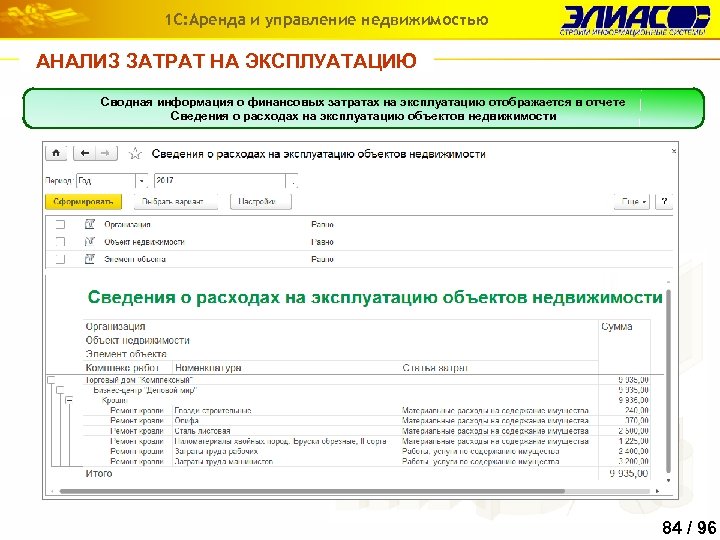This screenshot has height=540, width=720.
Task: Click the Сформировать button
Action: coord(83,202)
